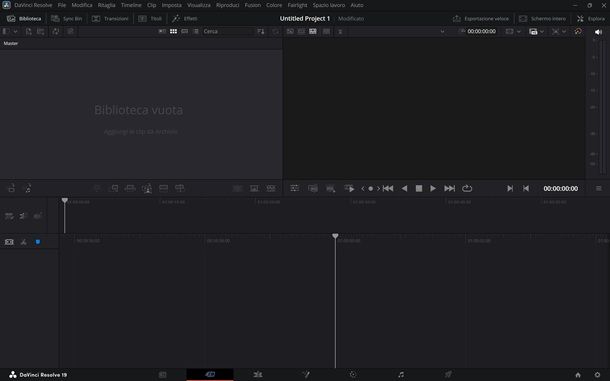
Task: Open the File menu
Action: [x=62, y=5]
